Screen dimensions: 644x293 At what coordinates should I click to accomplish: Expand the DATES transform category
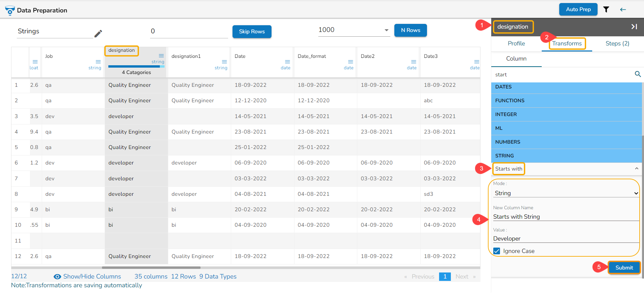click(566, 87)
